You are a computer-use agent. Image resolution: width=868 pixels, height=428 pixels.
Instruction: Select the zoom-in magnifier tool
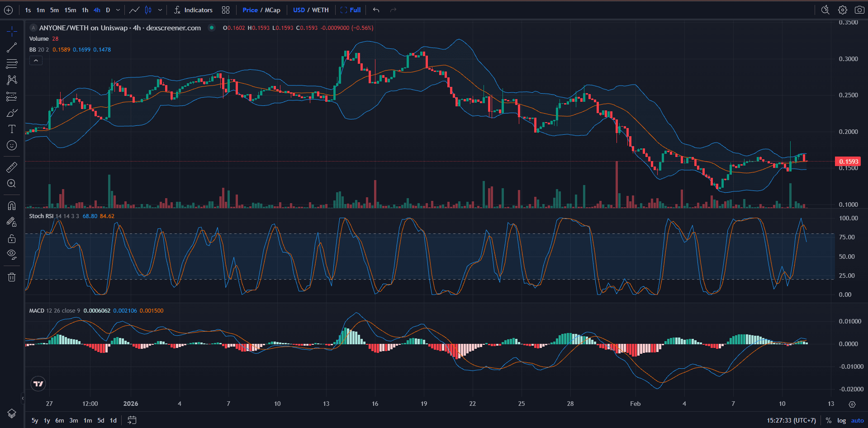pos(11,183)
